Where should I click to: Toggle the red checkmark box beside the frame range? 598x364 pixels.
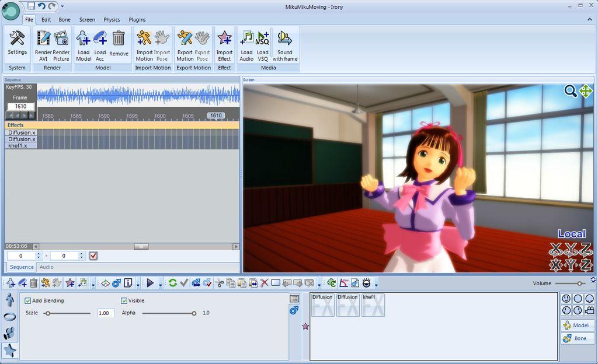(93, 256)
